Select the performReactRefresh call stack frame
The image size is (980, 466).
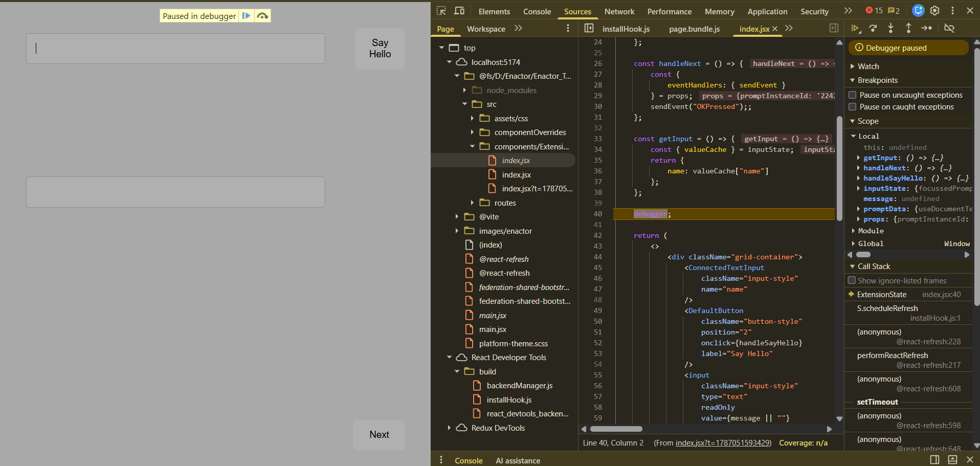[908, 360]
